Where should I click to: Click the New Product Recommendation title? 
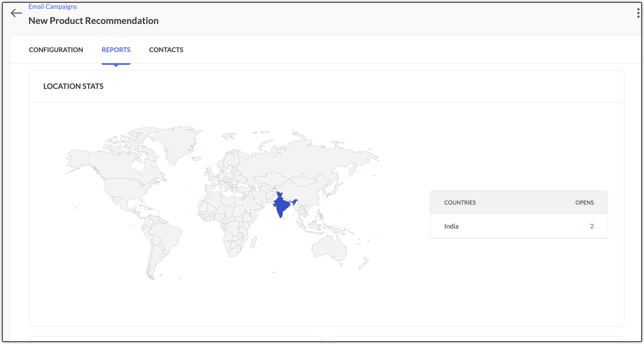(93, 21)
